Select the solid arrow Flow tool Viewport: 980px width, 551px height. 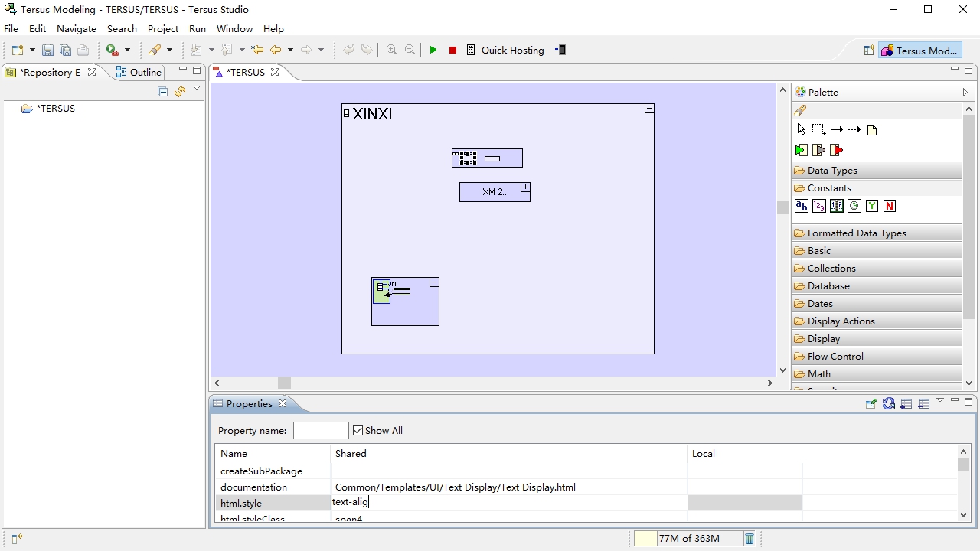point(837,129)
